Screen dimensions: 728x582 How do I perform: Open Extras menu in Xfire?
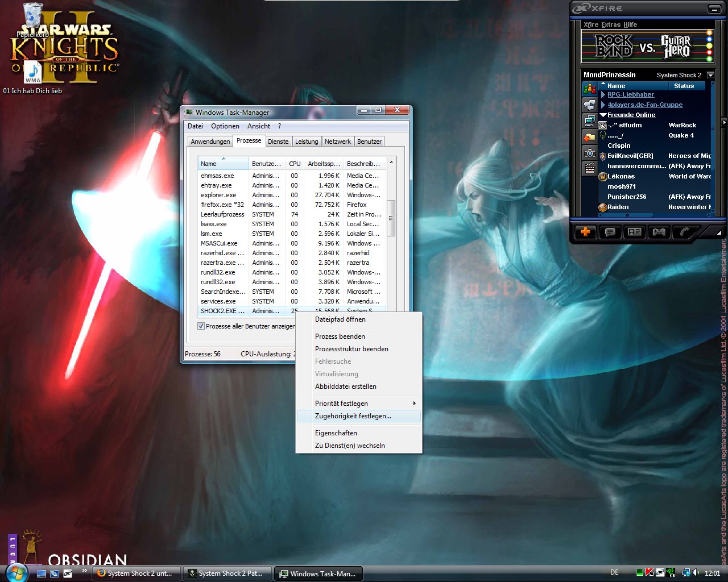[x=611, y=24]
